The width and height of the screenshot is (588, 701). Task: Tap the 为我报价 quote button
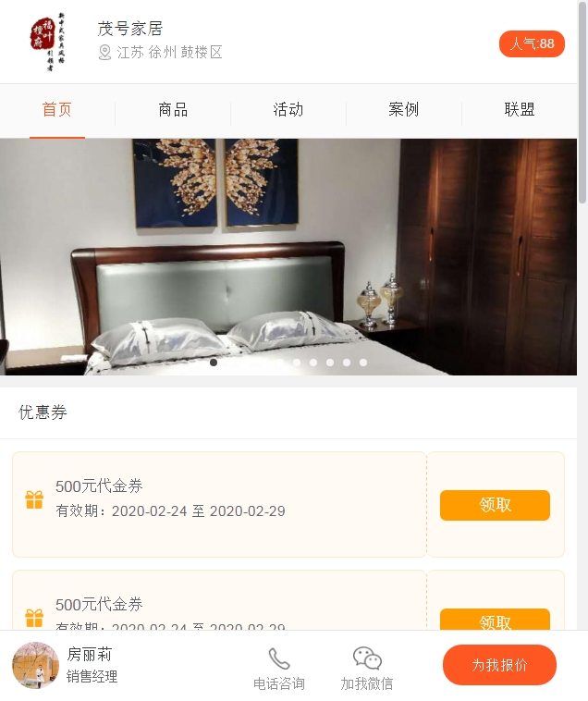499,665
